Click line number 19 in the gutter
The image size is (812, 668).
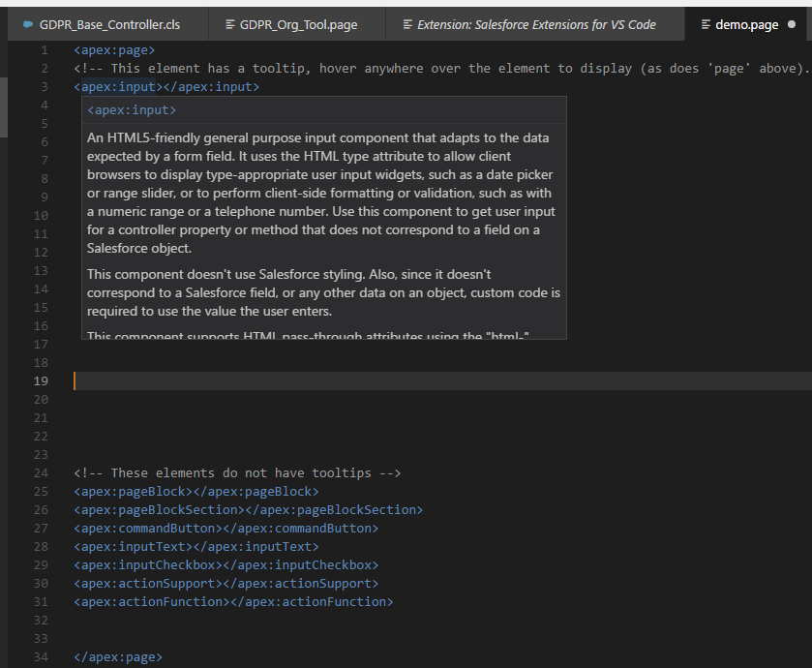(x=41, y=381)
